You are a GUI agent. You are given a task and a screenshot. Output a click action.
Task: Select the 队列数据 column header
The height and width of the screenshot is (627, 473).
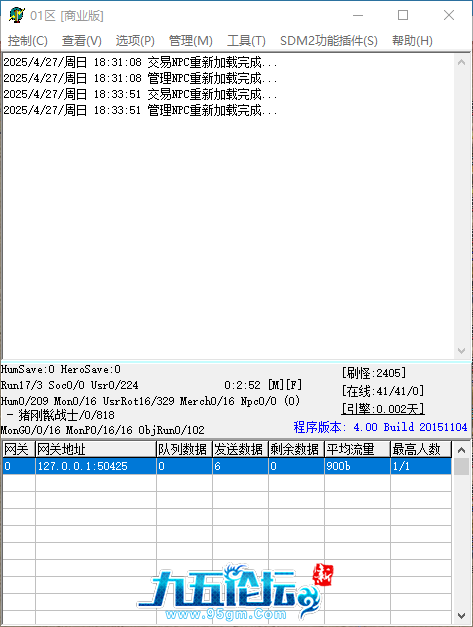pos(184,449)
